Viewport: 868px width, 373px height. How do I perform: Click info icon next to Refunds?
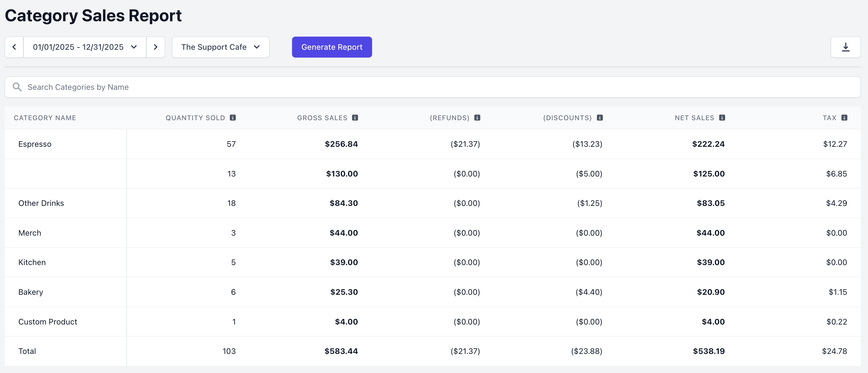point(477,118)
